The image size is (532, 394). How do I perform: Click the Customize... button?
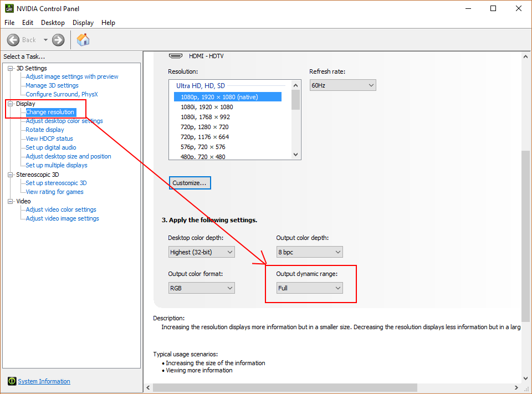tap(190, 183)
